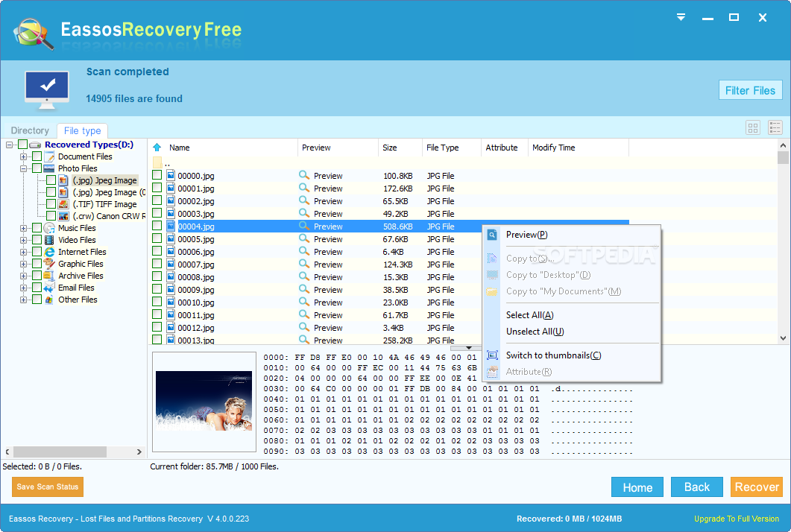Image resolution: width=791 pixels, height=532 pixels.
Task: Click the Internet Files browser icon
Action: click(x=49, y=252)
